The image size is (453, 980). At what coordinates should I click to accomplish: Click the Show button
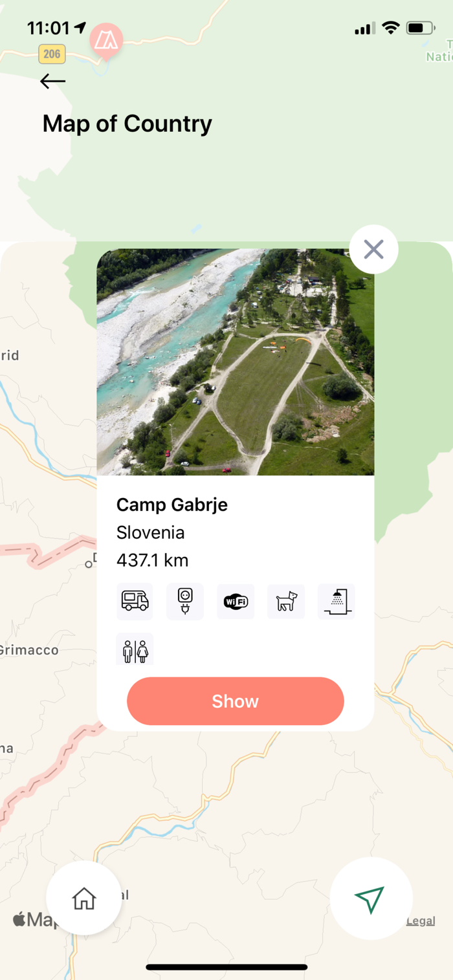pos(236,701)
